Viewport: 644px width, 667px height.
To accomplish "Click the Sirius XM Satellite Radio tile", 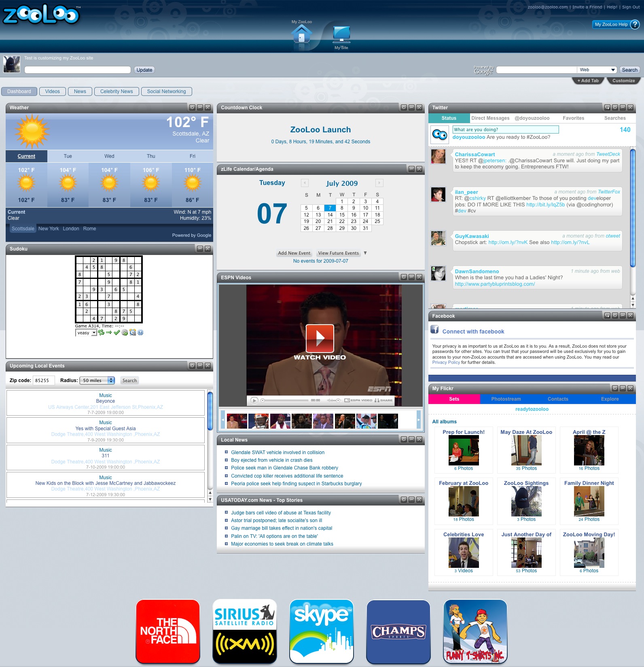I will 245,632.
